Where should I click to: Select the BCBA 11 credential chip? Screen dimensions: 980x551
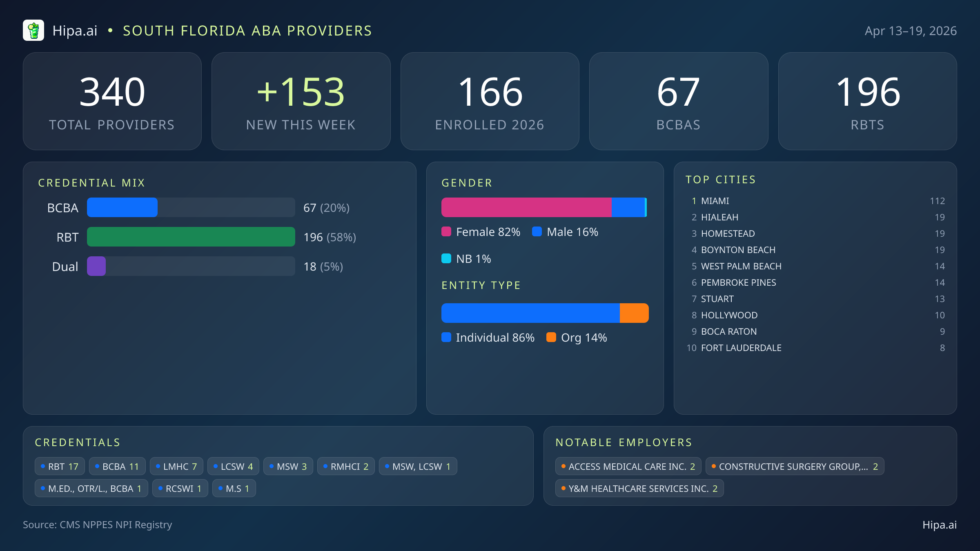pyautogui.click(x=117, y=467)
